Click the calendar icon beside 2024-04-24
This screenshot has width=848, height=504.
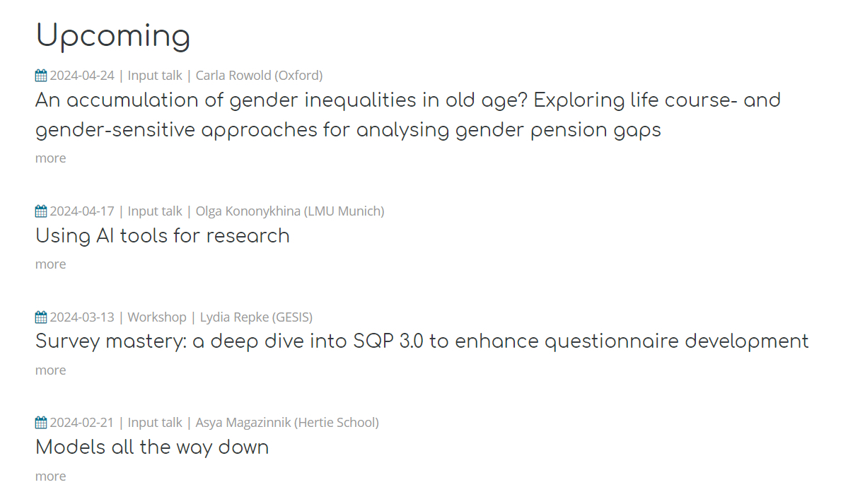click(x=41, y=76)
